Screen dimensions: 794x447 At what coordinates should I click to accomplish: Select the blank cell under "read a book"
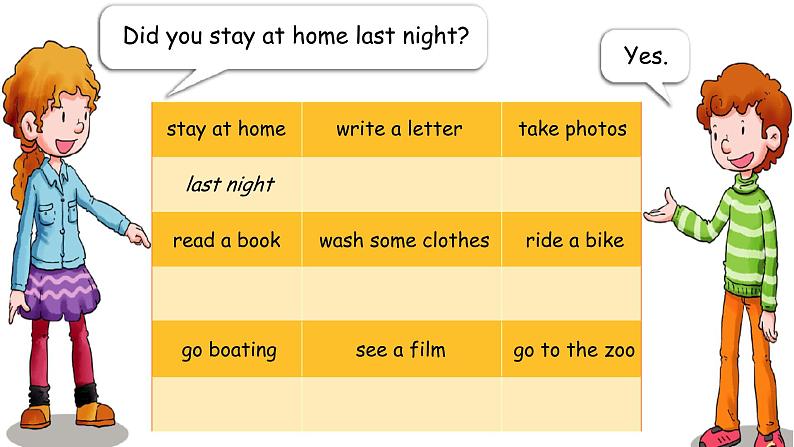[226, 295]
